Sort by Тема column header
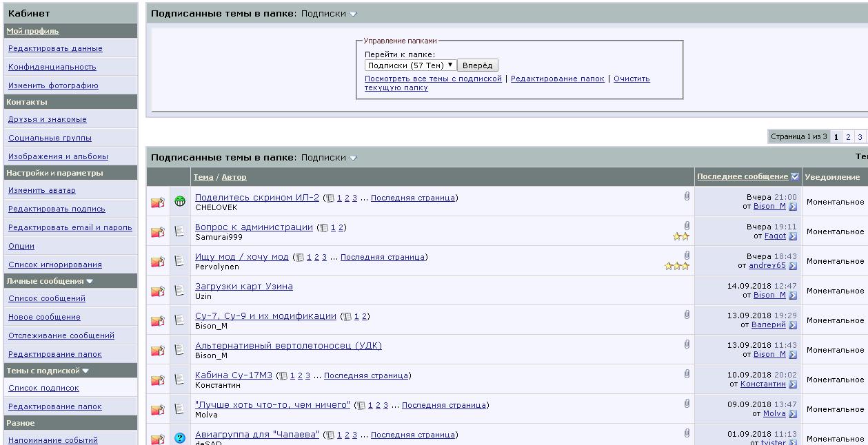The height and width of the screenshot is (445, 868). pyautogui.click(x=203, y=178)
